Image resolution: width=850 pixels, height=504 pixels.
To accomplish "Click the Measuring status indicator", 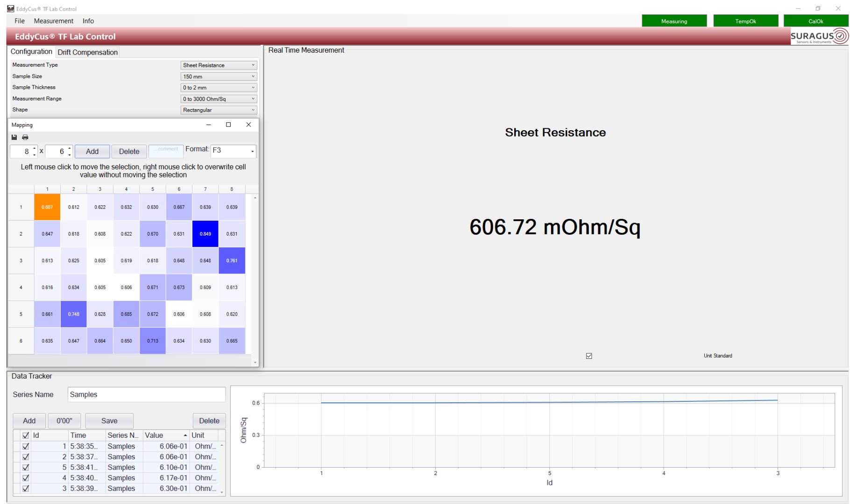I will tap(674, 21).
